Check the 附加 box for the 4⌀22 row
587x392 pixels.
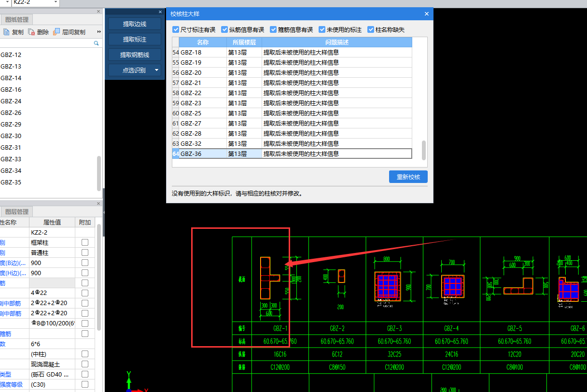coord(85,293)
